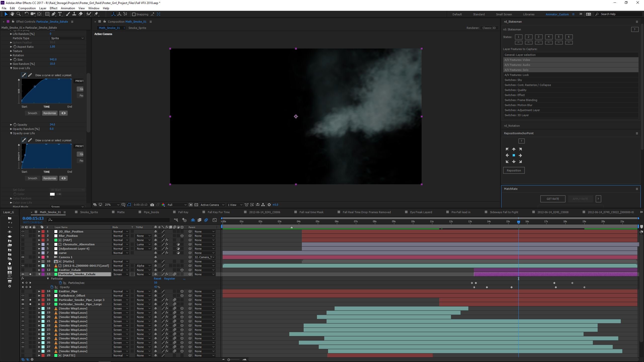Image resolution: width=644 pixels, height=362 pixels.
Task: Toggle Opacity stopwatch on Particular_Smoke_Exhale
Action: 52,287
